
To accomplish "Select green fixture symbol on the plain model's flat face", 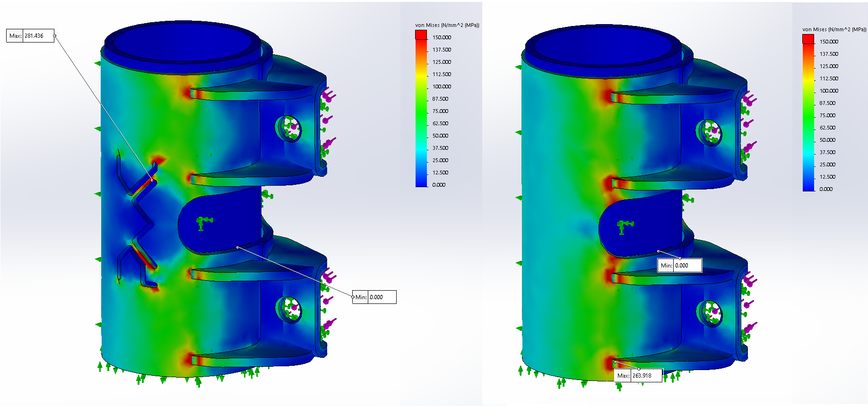I will tap(625, 226).
